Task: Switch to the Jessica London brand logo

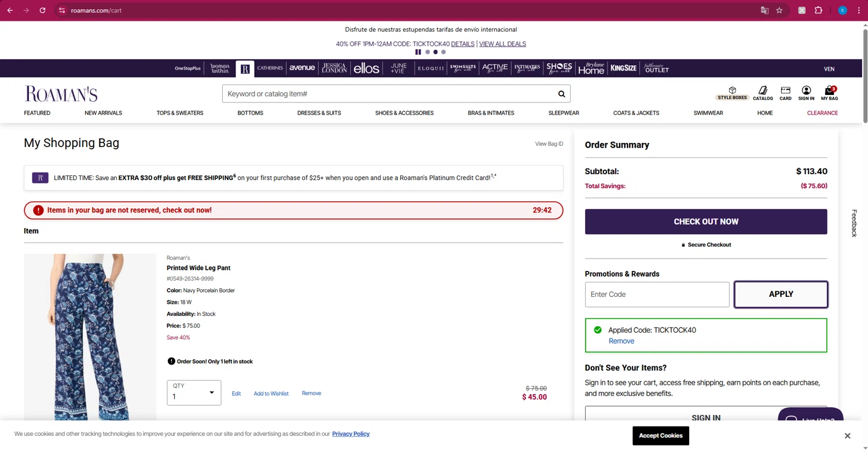Action: [334, 68]
